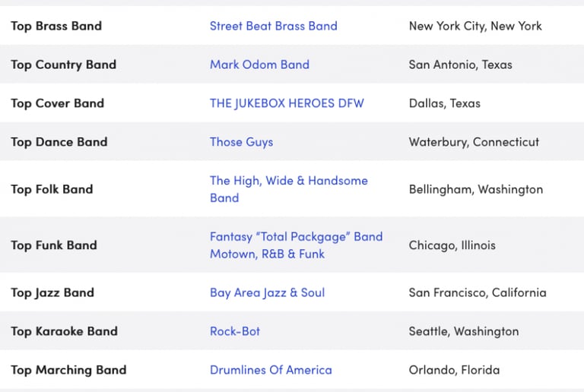The width and height of the screenshot is (584, 392).
Task: Click the Fantasy "Total Packgage" Band link
Action: point(296,237)
